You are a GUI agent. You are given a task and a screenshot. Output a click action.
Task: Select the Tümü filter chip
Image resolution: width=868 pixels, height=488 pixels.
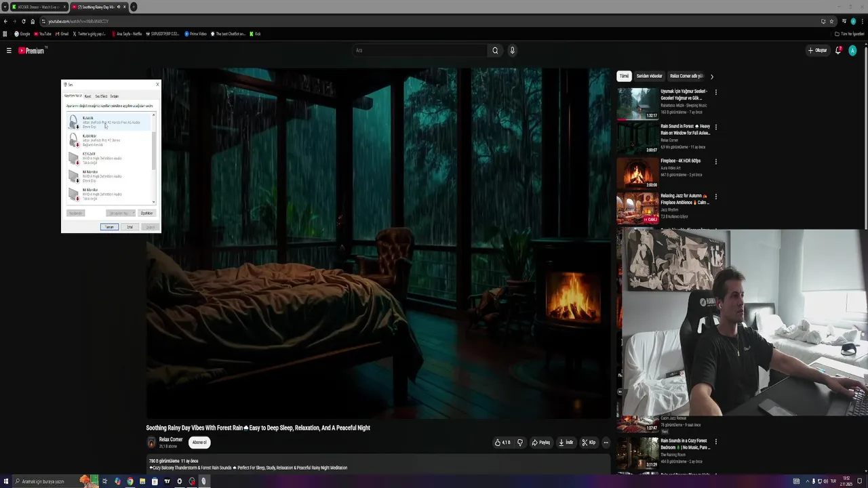tap(624, 76)
